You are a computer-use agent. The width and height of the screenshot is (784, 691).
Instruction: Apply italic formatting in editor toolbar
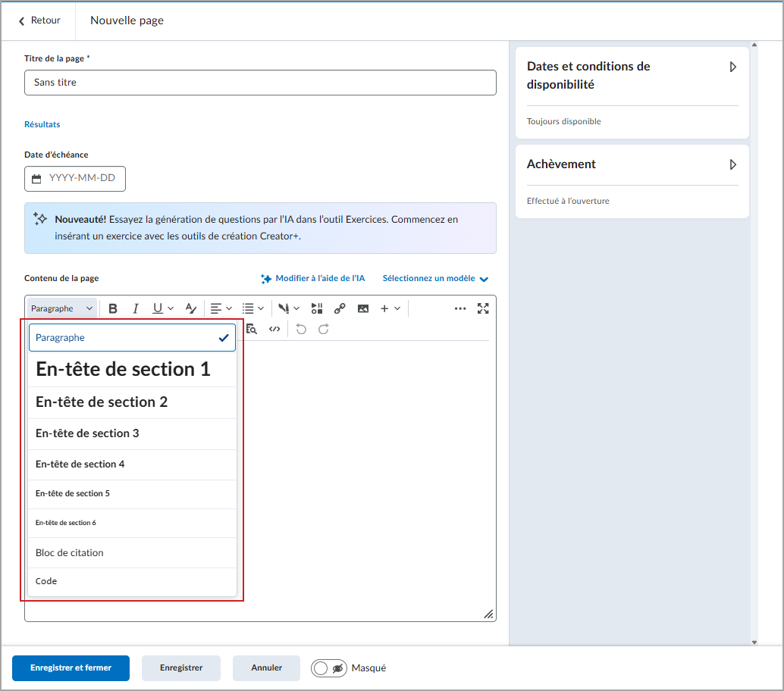[x=135, y=309]
